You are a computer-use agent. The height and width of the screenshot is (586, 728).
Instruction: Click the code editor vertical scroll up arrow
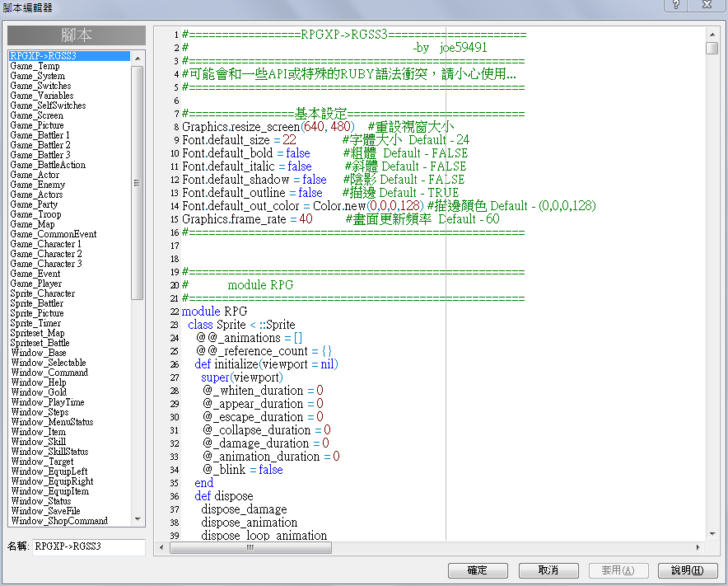(712, 34)
